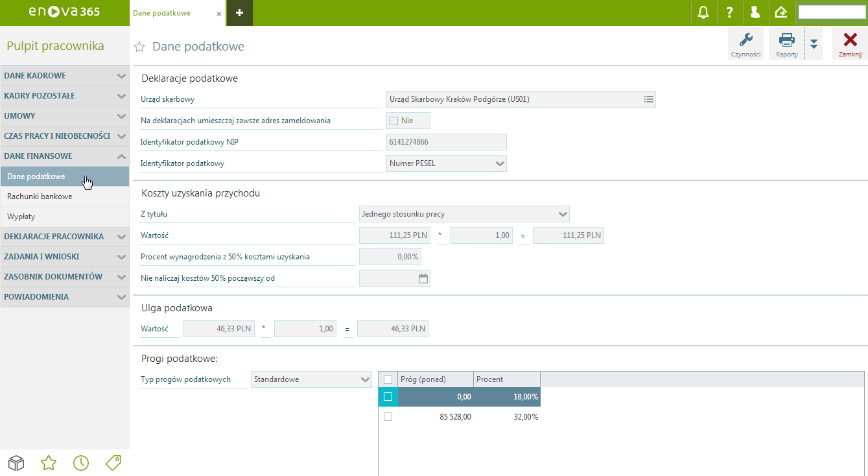This screenshot has width=868, height=476.
Task: Select Rachunki bankowe menu item
Action: pyautogui.click(x=65, y=196)
